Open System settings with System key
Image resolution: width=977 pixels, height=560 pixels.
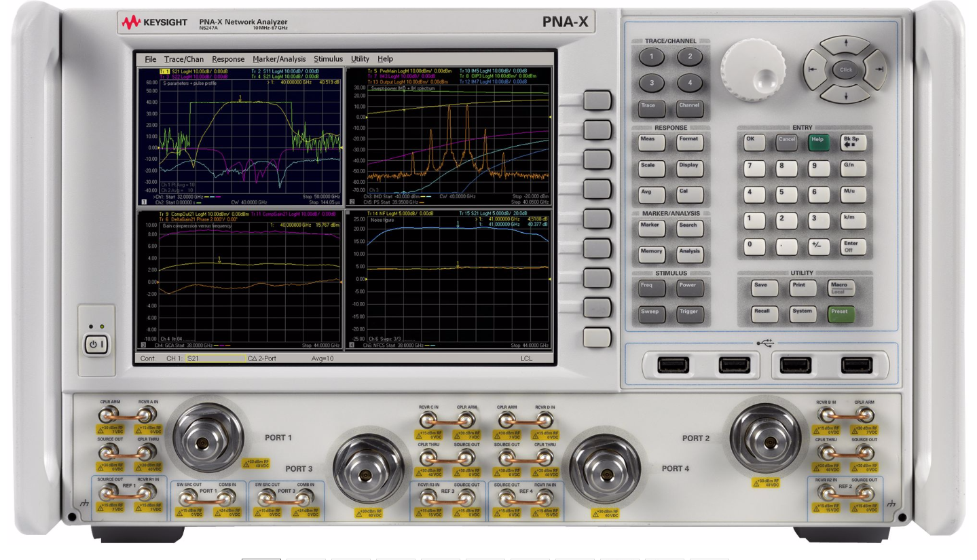(803, 314)
